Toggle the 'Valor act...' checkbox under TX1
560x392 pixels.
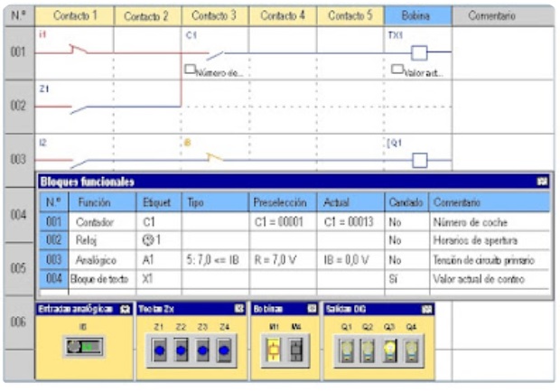[x=397, y=69]
